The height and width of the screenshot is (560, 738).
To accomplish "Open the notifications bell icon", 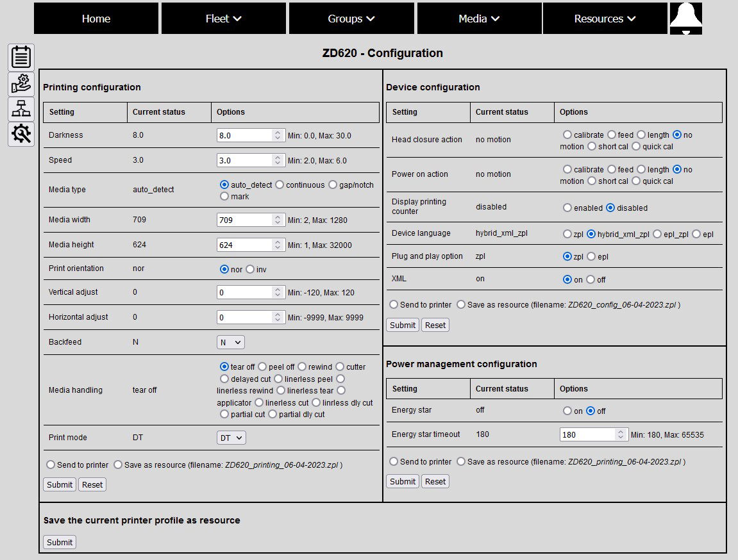I will pyautogui.click(x=686, y=19).
